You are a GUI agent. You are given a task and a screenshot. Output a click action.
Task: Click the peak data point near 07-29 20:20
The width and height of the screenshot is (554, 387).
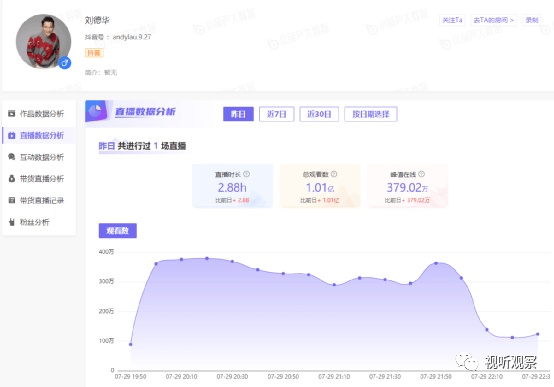(207, 258)
